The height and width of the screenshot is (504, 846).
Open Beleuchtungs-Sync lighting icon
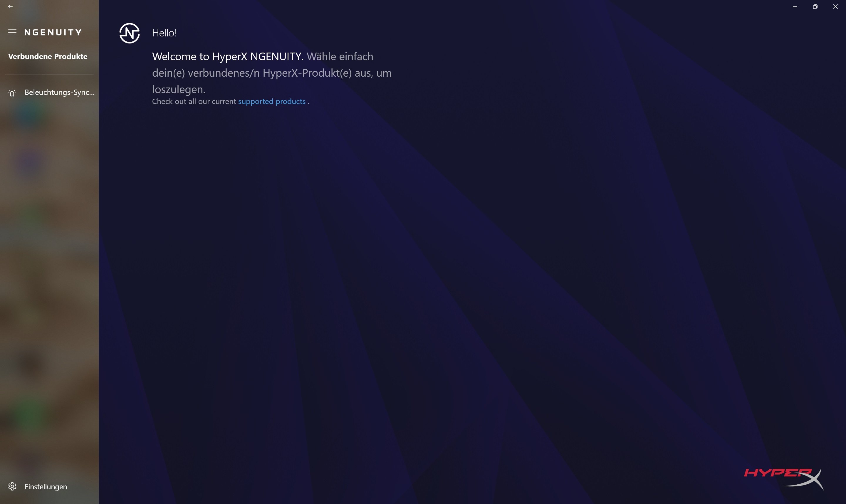[x=12, y=93]
